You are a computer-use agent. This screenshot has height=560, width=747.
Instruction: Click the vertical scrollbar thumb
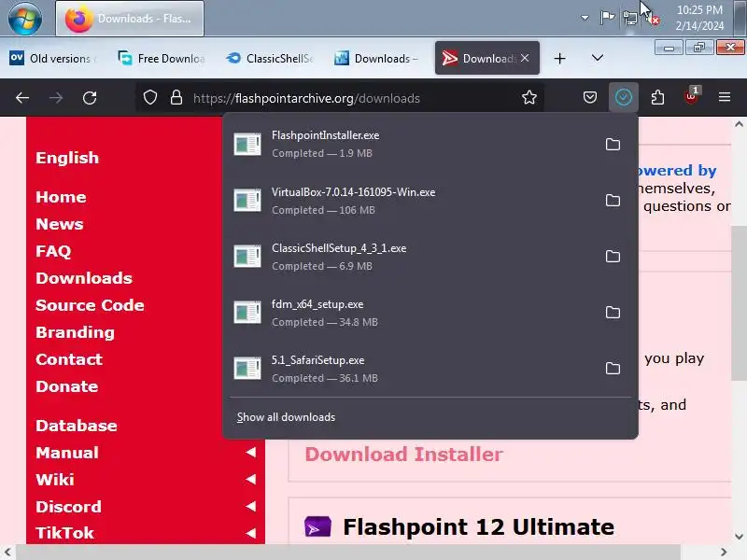pos(739,304)
